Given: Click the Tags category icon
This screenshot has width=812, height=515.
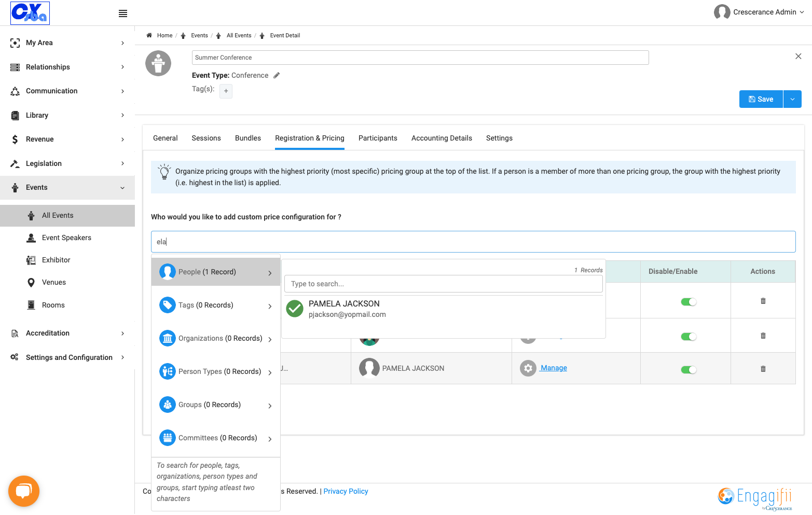Looking at the screenshot, I should [x=168, y=305].
